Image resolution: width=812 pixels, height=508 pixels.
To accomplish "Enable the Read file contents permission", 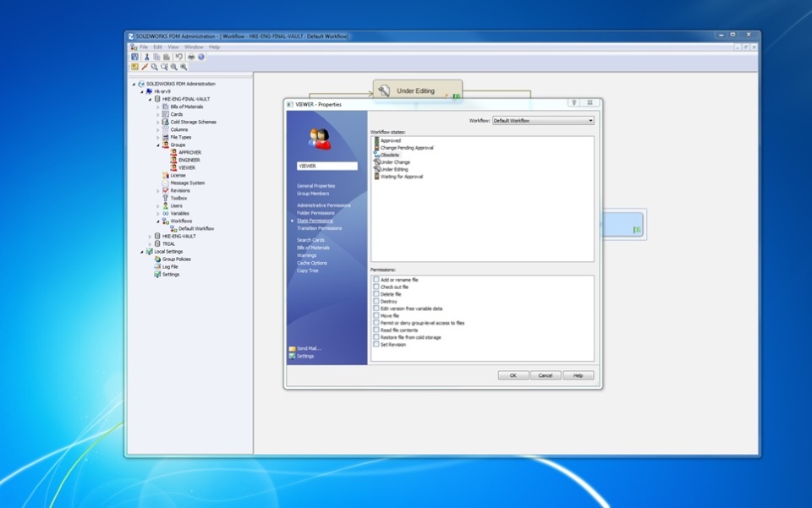I will pos(376,330).
